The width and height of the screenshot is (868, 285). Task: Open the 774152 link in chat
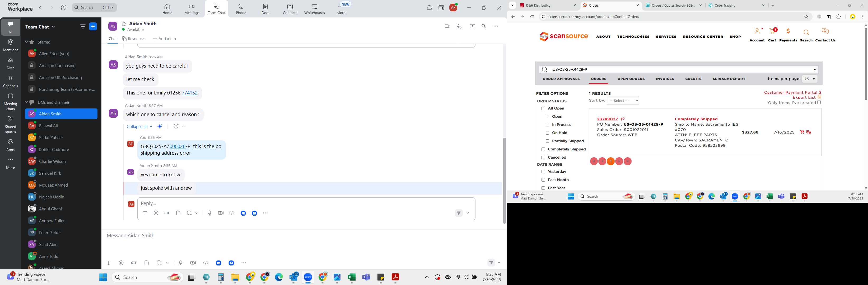pyautogui.click(x=189, y=93)
